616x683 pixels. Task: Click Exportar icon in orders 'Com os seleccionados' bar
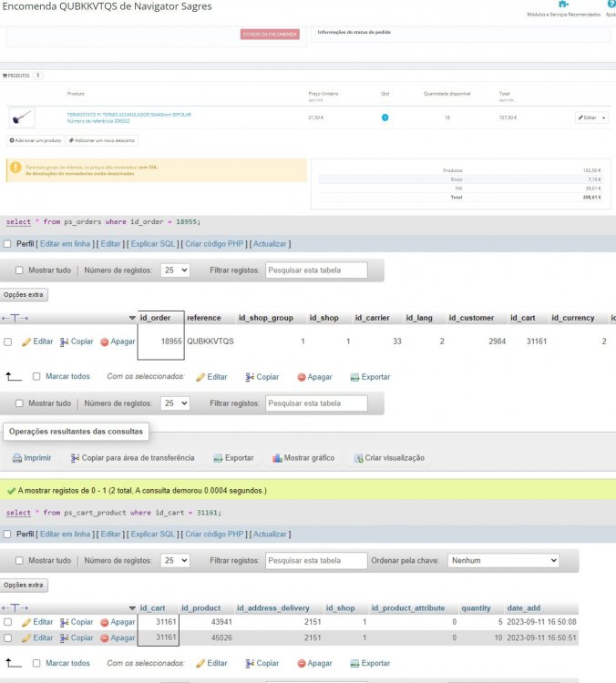click(354, 377)
